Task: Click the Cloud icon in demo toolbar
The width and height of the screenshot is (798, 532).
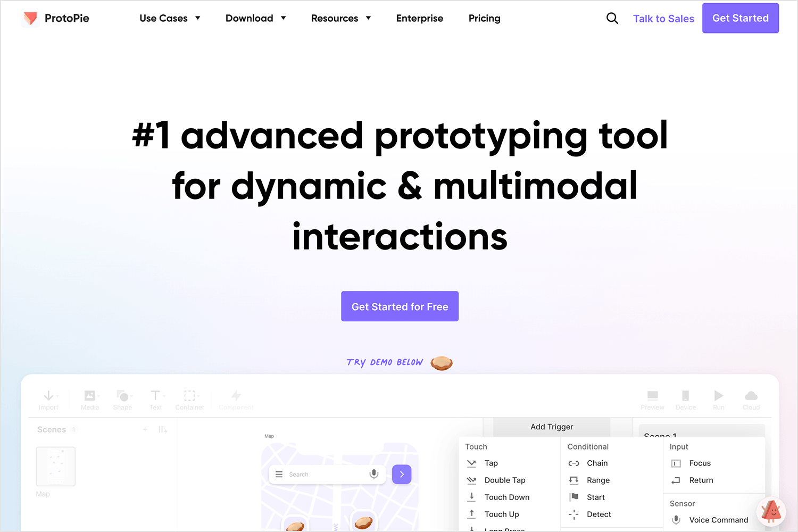Action: coord(751,396)
